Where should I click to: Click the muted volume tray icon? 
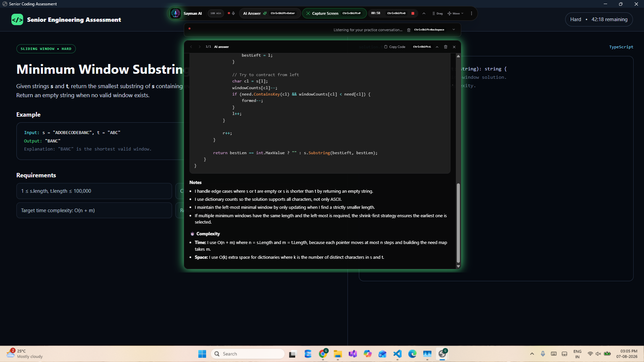click(x=598, y=354)
